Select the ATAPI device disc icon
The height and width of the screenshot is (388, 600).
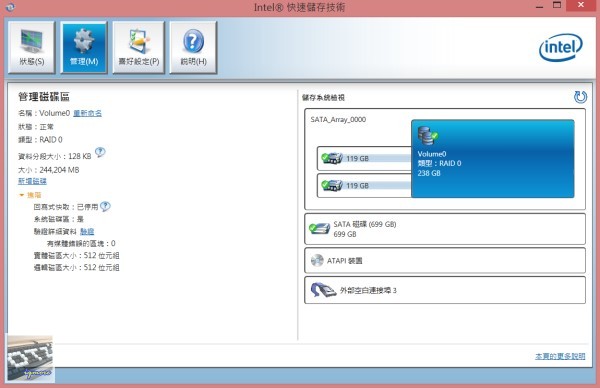[317, 261]
